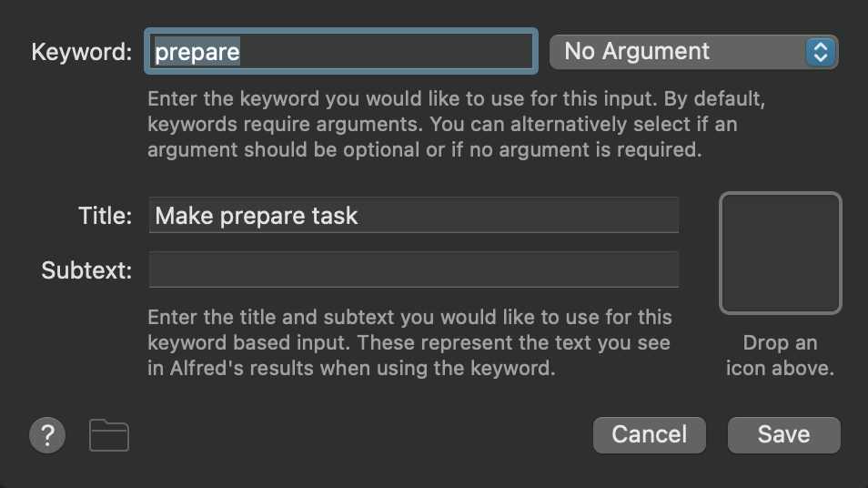Click the keyword arguments help description
Image resolution: width=868 pixels, height=488 pixels.
click(x=456, y=124)
